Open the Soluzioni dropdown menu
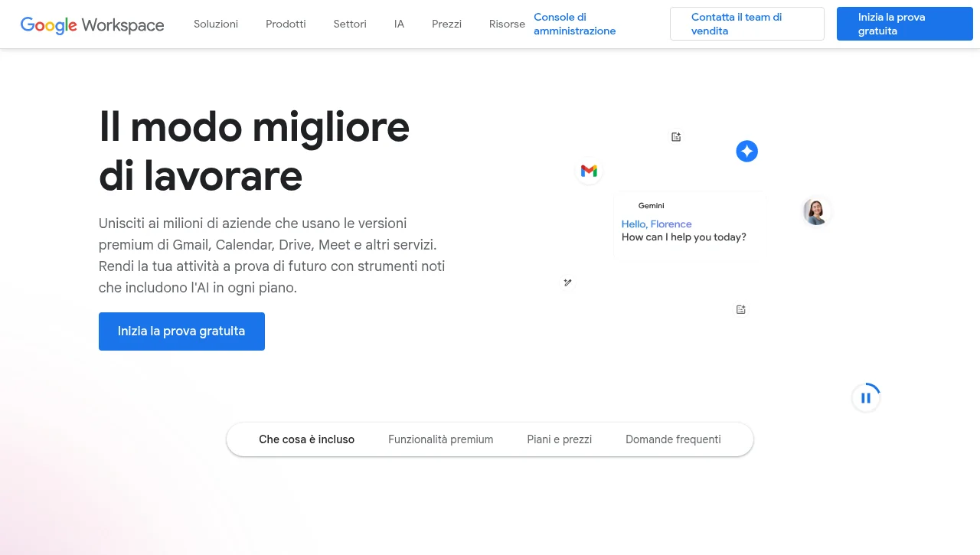 (215, 24)
